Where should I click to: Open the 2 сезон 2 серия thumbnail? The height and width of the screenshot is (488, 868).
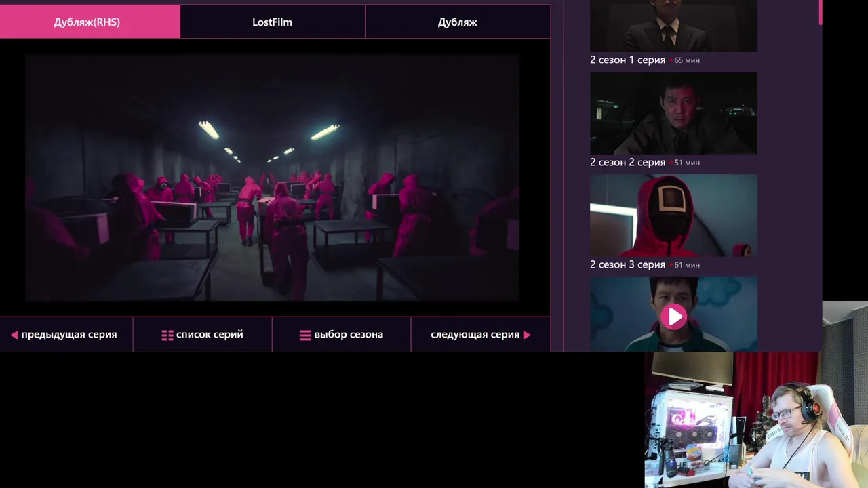673,113
